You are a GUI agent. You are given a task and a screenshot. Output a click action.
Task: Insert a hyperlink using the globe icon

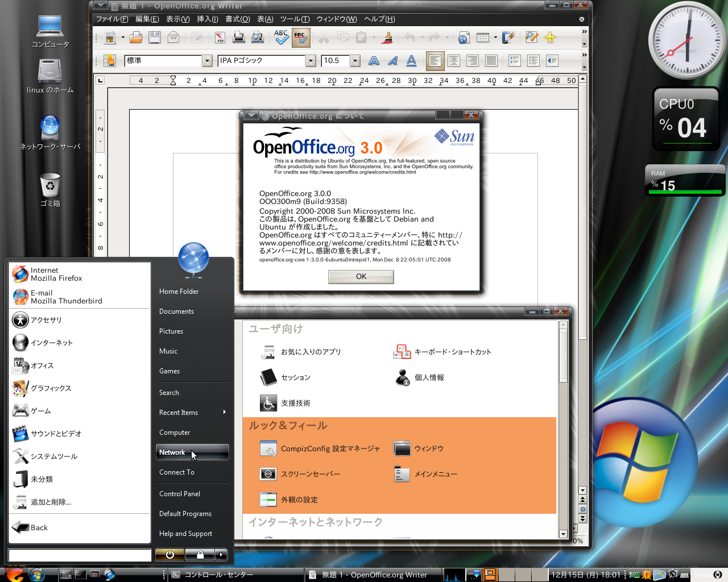coord(464,38)
